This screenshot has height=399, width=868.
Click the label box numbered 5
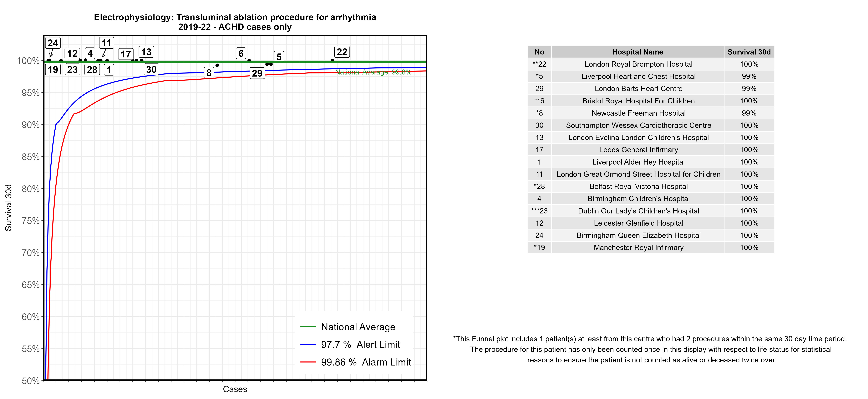point(279,57)
